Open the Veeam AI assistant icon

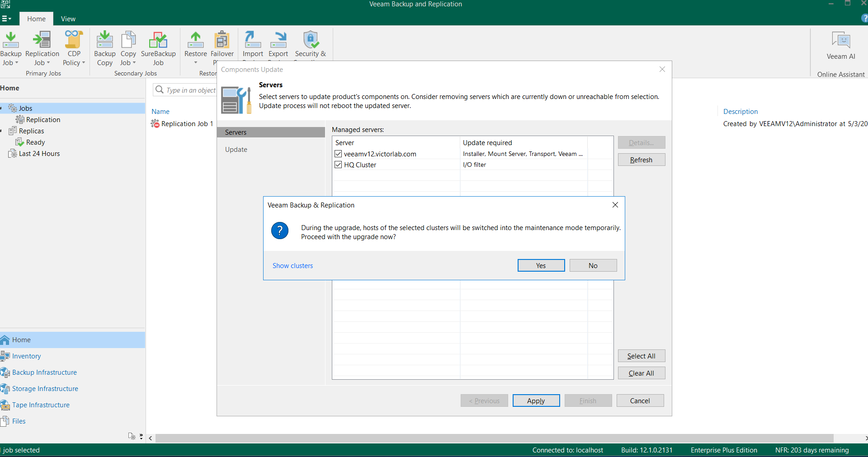pyautogui.click(x=840, y=41)
